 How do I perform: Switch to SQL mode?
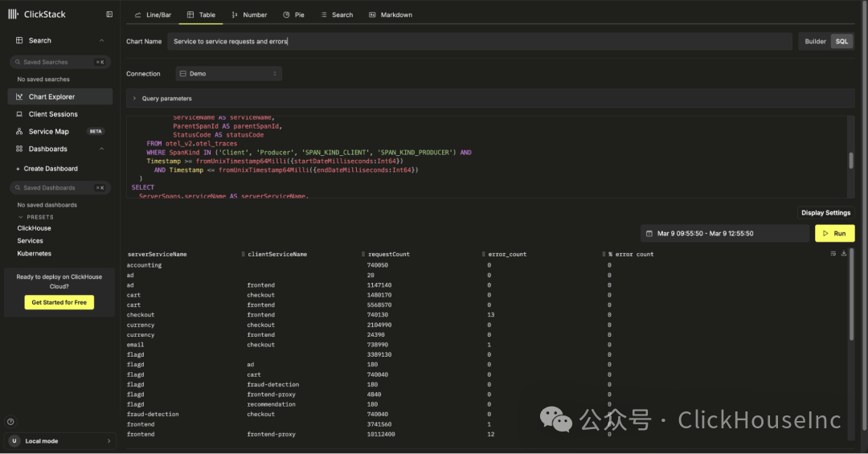[841, 42]
